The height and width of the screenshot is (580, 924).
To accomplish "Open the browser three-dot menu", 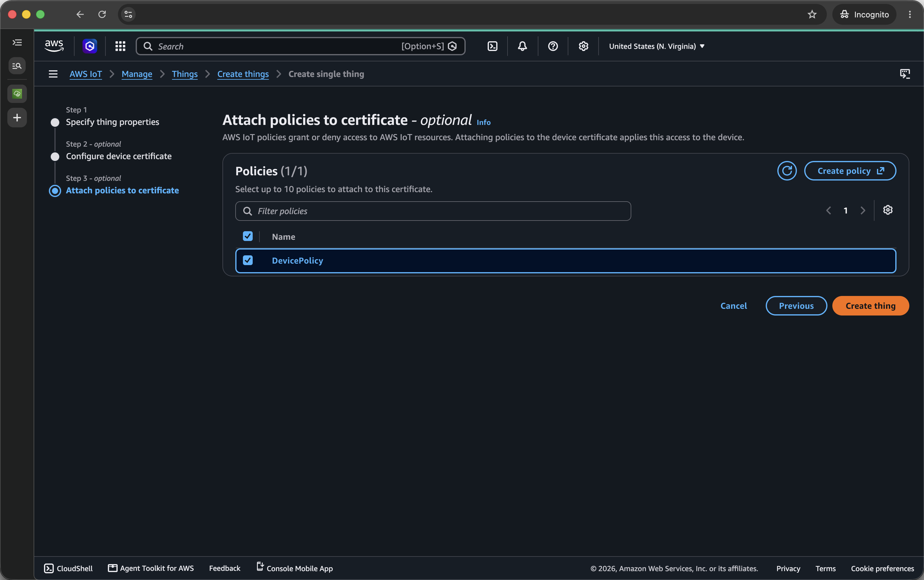I will click(x=910, y=14).
